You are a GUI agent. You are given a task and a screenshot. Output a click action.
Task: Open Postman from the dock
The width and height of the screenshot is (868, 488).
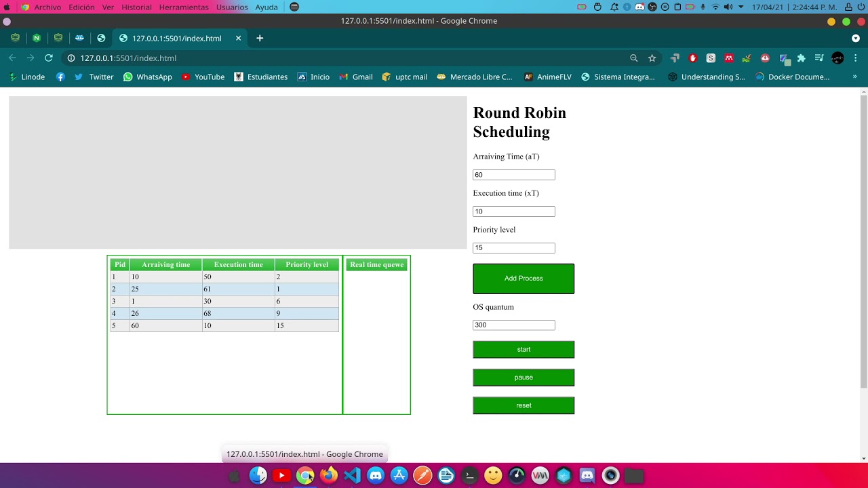(422, 476)
